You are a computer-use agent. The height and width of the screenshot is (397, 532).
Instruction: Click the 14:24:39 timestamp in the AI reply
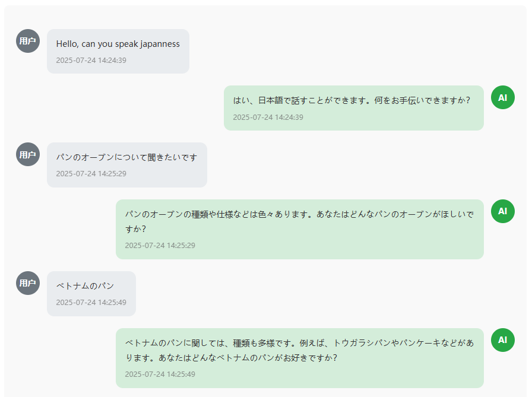click(268, 117)
